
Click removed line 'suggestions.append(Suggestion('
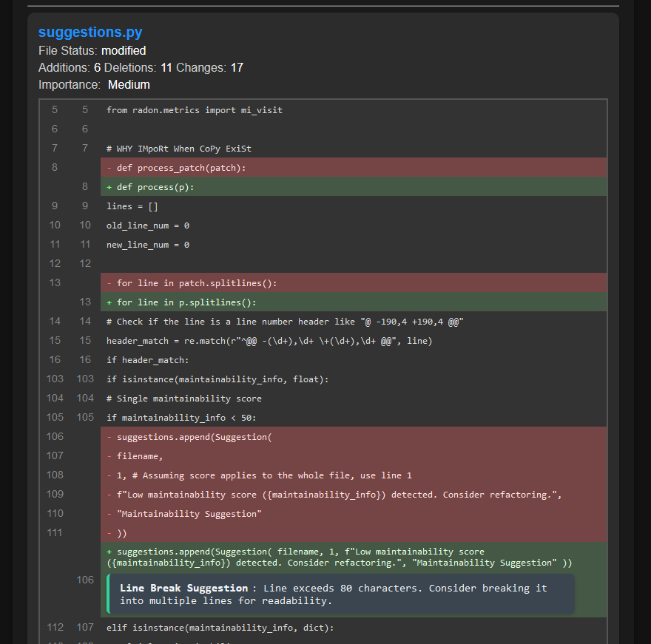click(x=195, y=437)
